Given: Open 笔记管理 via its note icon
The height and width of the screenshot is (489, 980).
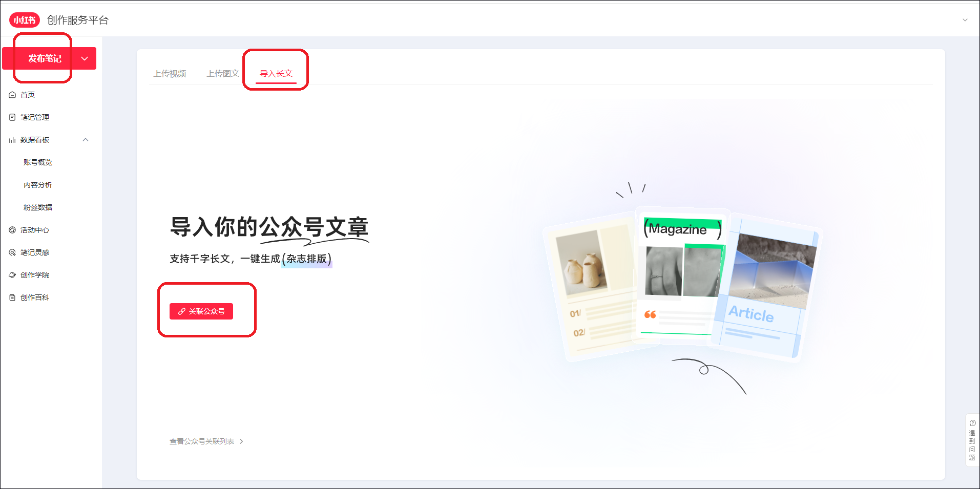Looking at the screenshot, I should [12, 117].
